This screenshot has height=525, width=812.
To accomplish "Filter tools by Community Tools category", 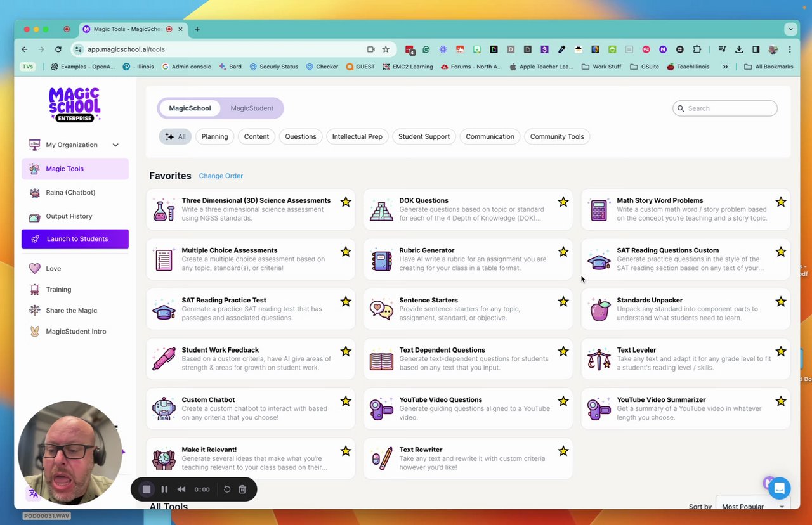I will tap(557, 136).
